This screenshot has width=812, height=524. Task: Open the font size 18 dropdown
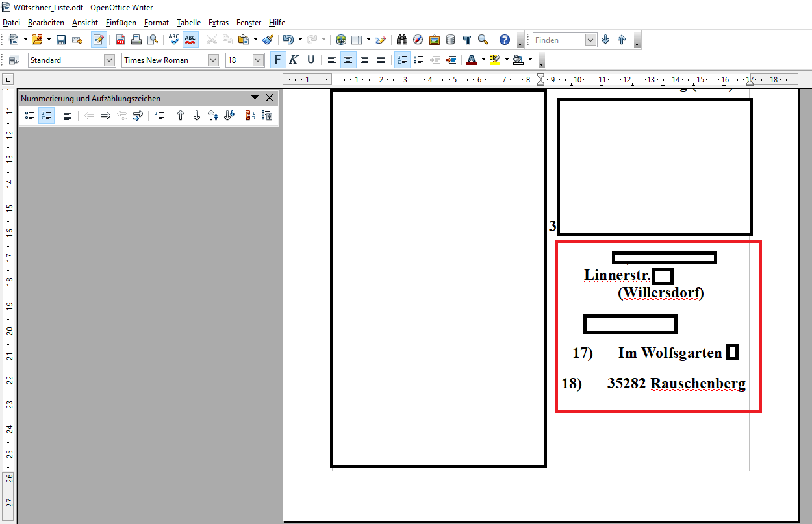(x=258, y=60)
